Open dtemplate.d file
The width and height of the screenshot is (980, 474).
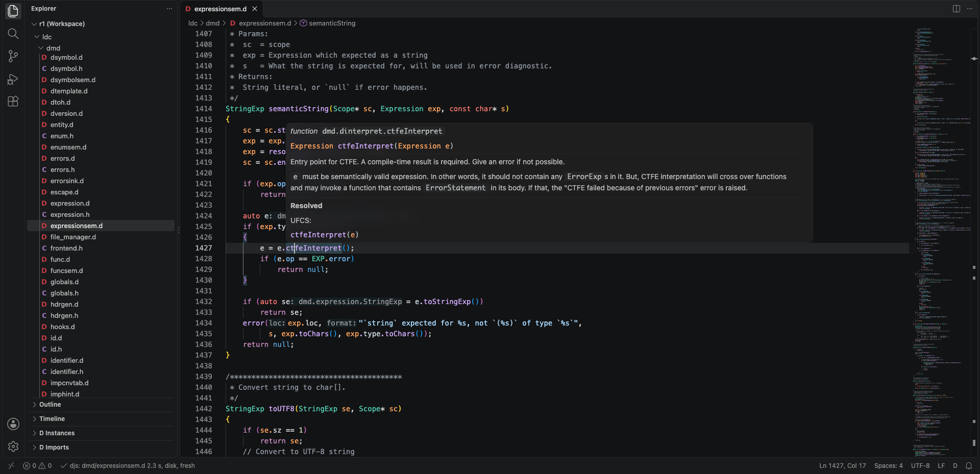pos(69,91)
